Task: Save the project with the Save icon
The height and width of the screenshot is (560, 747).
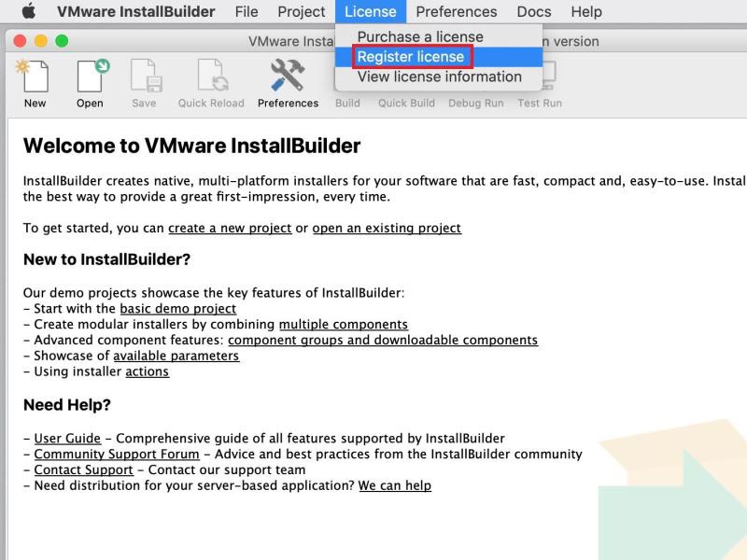Action: tap(144, 78)
